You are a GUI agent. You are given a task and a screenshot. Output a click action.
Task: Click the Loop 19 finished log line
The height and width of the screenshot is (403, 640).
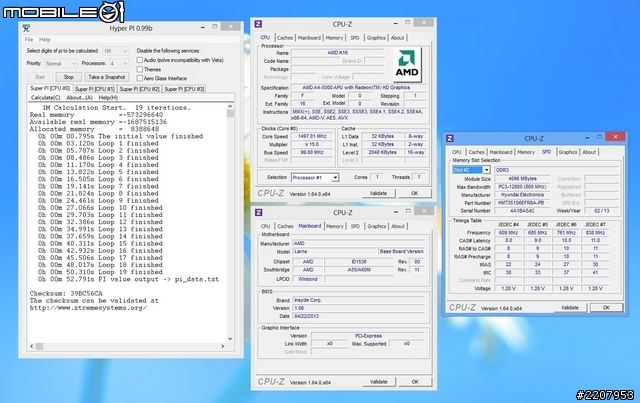(100, 272)
